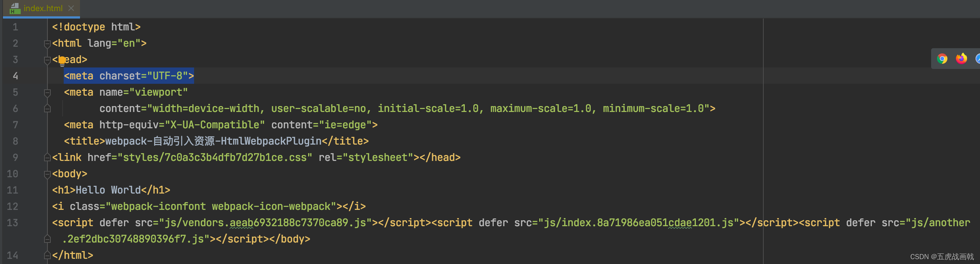The height and width of the screenshot is (264, 980).
Task: Click the styles css href path
Action: coord(215,158)
